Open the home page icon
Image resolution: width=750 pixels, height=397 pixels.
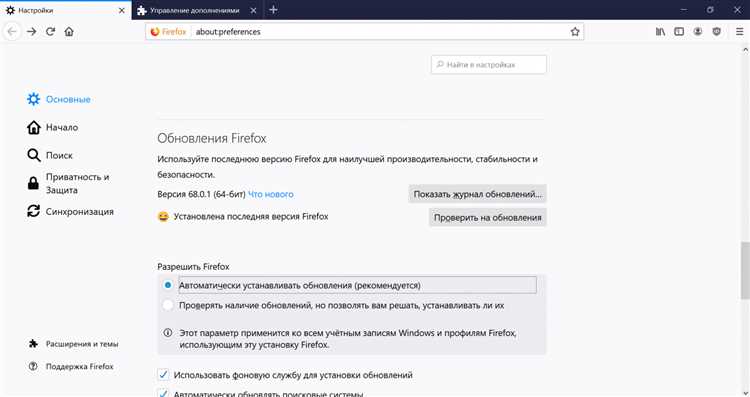[69, 32]
